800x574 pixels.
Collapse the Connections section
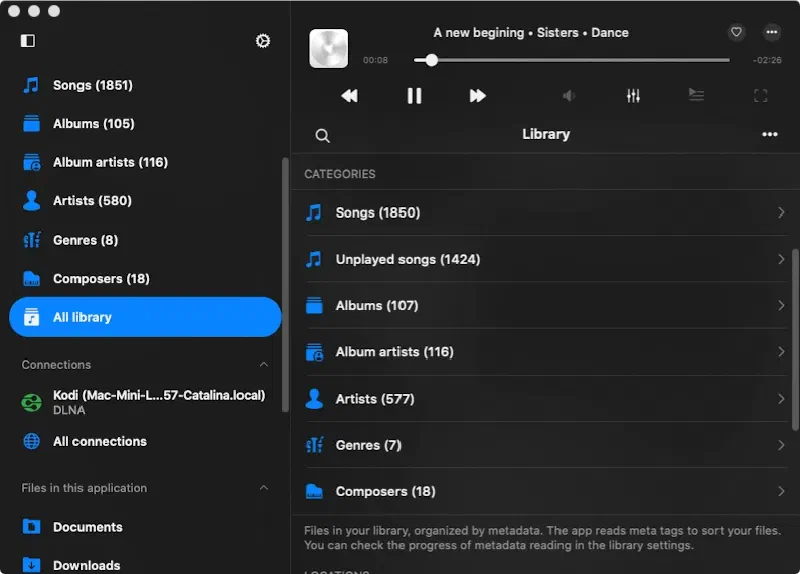pyautogui.click(x=264, y=365)
